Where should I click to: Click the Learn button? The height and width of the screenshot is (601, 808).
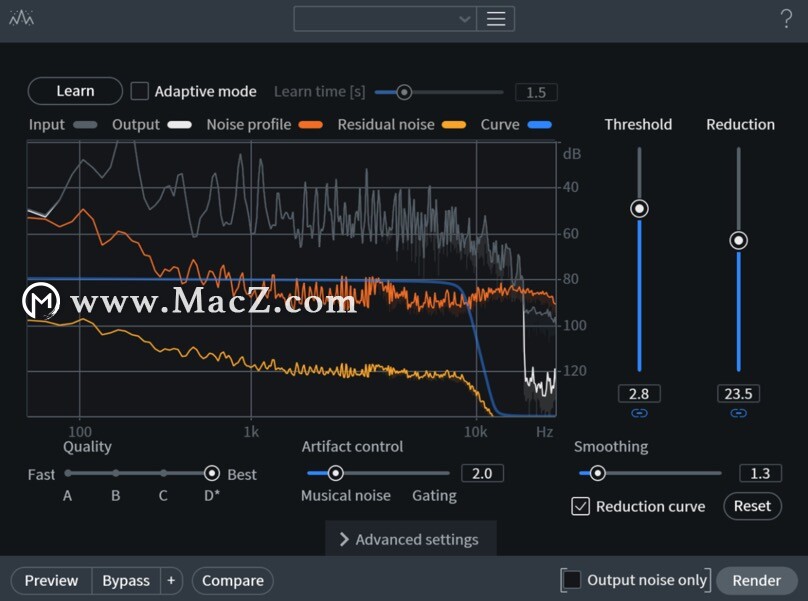tap(74, 91)
